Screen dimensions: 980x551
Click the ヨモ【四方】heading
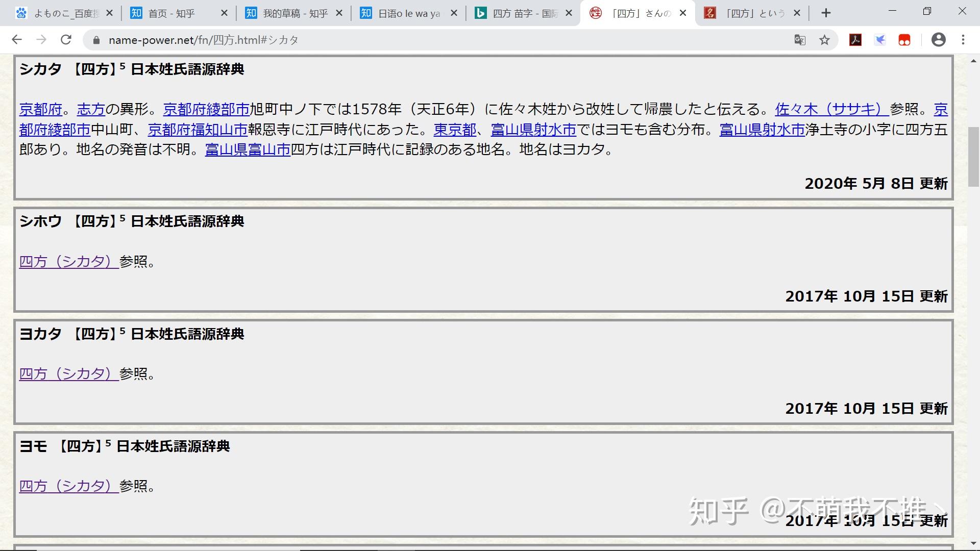(x=125, y=446)
